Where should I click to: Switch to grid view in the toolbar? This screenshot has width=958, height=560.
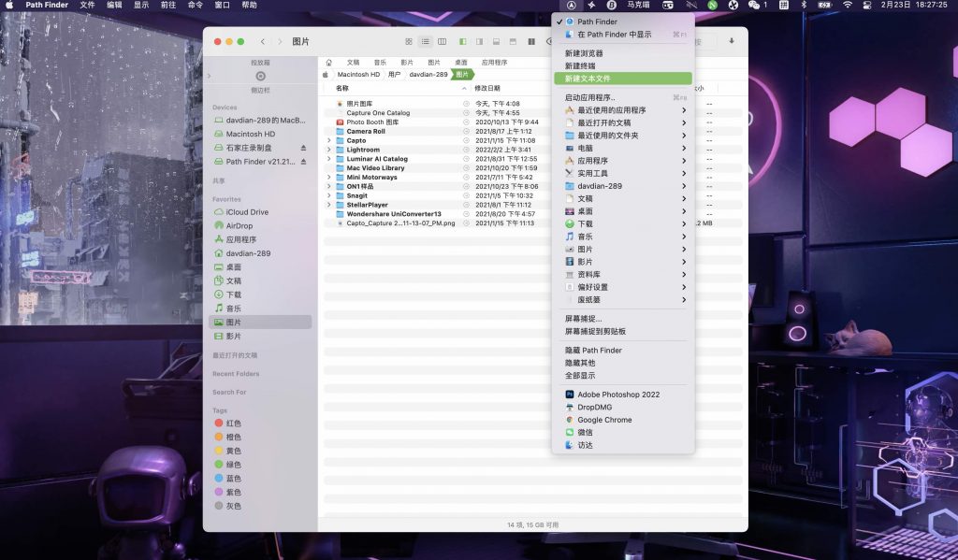click(409, 42)
